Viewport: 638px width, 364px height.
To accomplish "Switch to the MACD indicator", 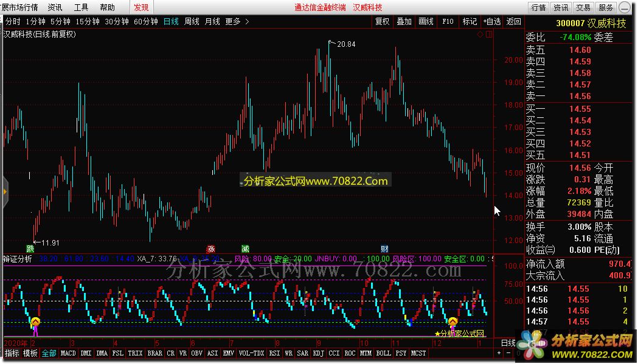I will click(68, 353).
